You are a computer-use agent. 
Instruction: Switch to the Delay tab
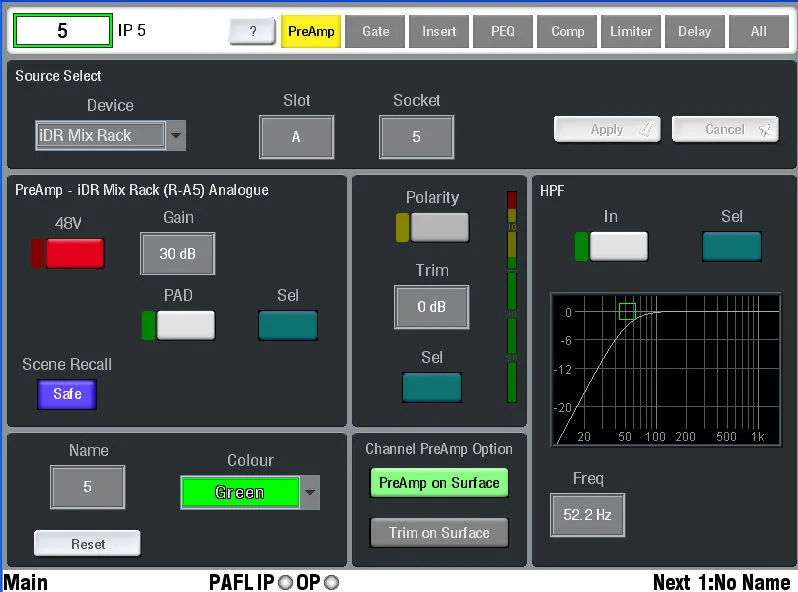(x=695, y=32)
